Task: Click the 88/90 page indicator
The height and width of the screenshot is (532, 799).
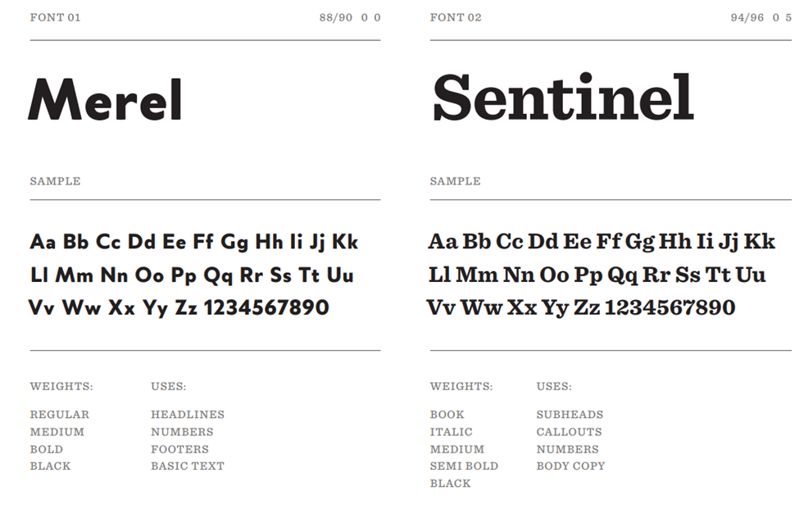Action: coord(336,17)
